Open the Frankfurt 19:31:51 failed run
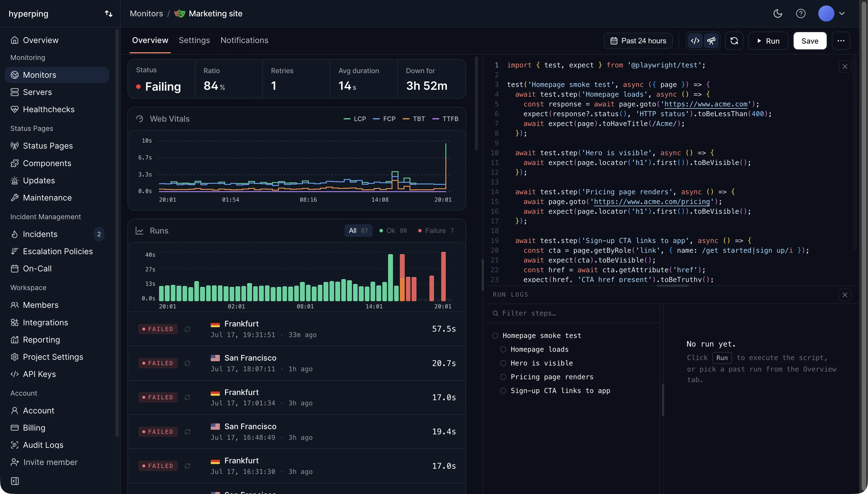This screenshot has height=494, width=868. coord(297,329)
